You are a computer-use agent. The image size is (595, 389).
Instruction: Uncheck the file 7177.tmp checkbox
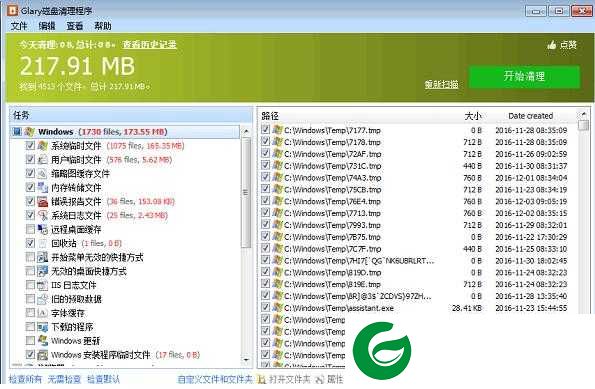click(x=265, y=129)
